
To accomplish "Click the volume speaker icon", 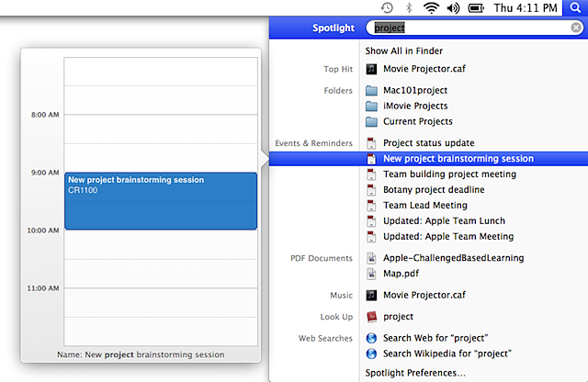I will click(453, 8).
